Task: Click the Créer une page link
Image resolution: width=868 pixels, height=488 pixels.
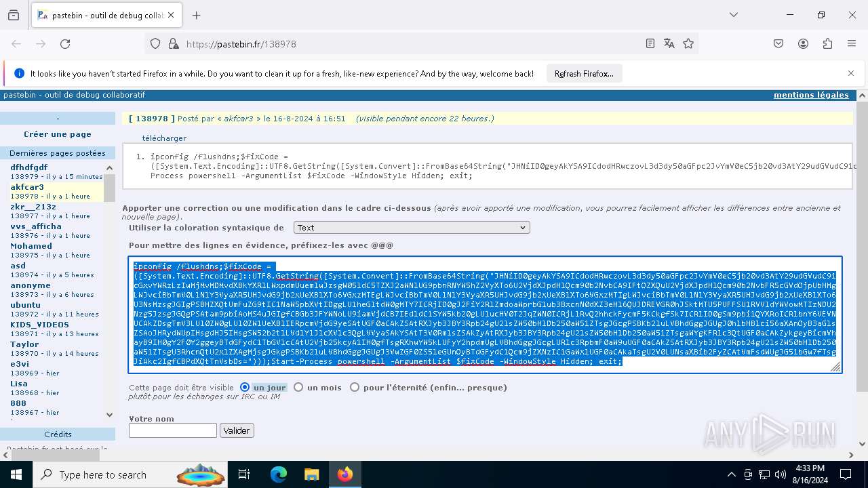Action: coord(58,134)
